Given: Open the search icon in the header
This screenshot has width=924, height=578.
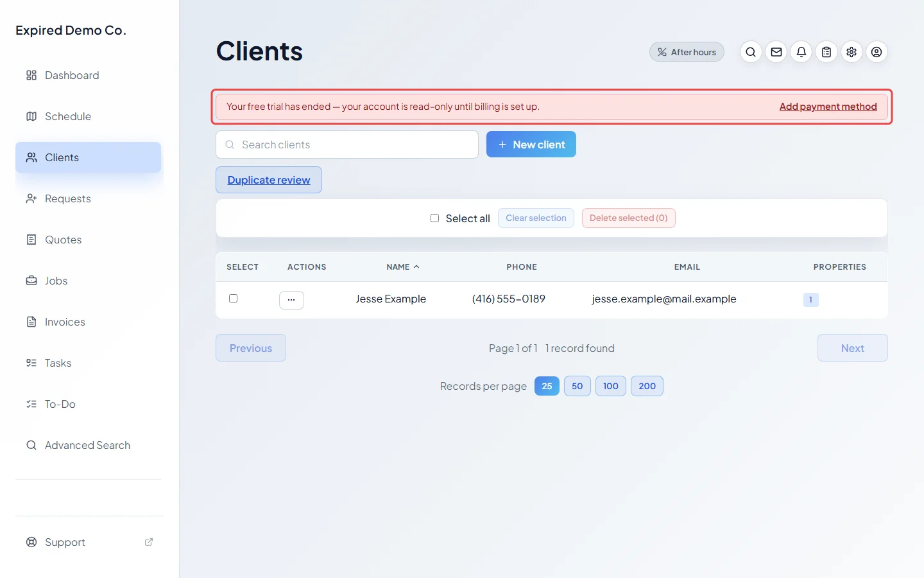Looking at the screenshot, I should click(751, 52).
